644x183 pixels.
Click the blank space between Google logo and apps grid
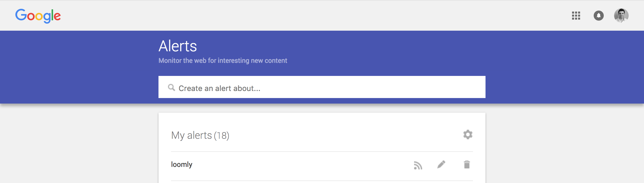coord(302,16)
